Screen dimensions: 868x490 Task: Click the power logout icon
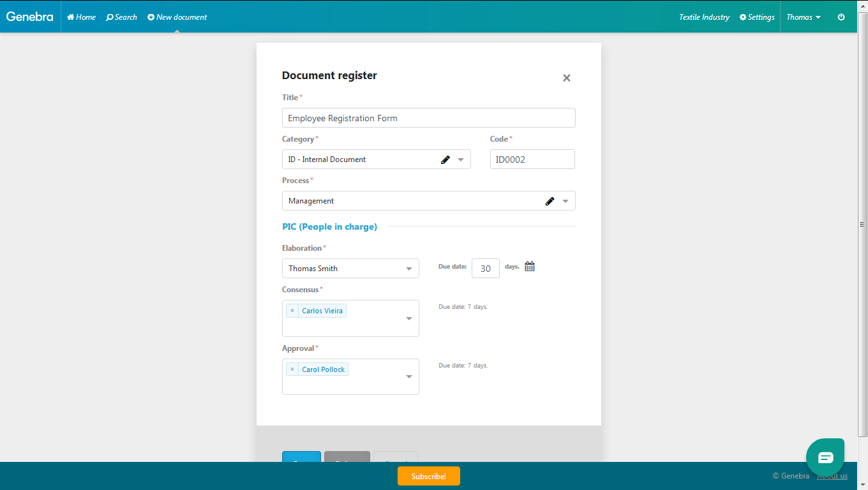click(x=841, y=17)
